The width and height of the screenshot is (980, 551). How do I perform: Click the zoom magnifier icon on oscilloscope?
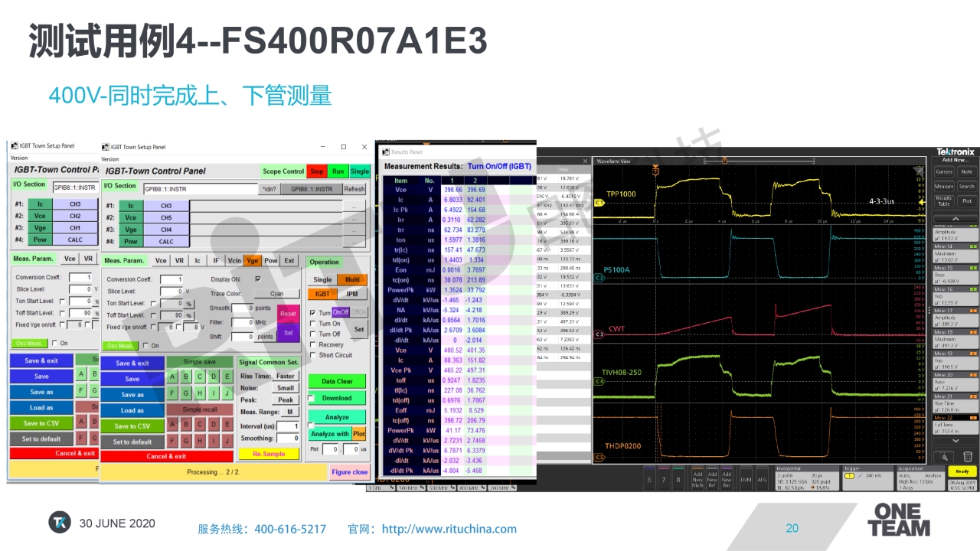point(943,457)
